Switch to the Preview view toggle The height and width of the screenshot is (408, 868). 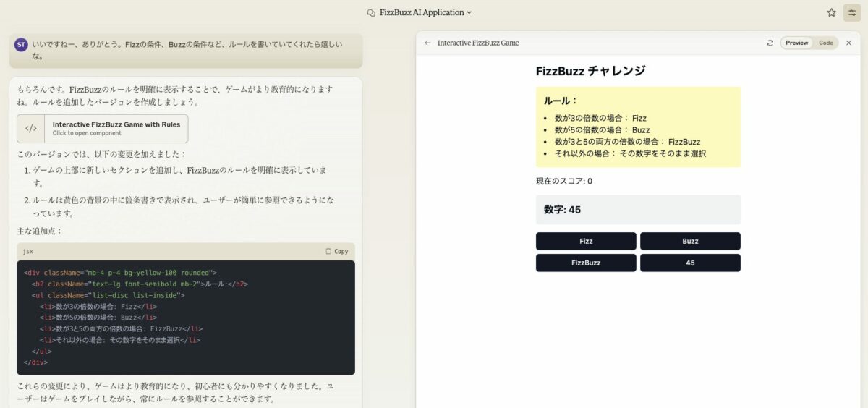(796, 43)
